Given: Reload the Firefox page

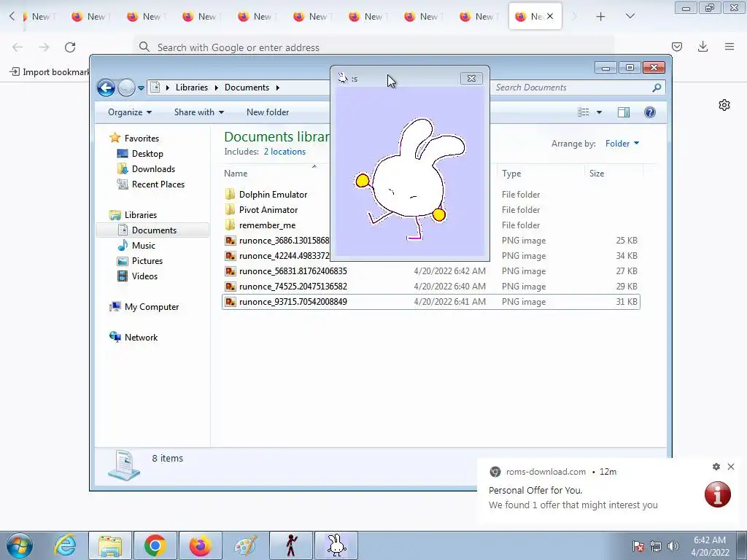Looking at the screenshot, I should coord(70,47).
